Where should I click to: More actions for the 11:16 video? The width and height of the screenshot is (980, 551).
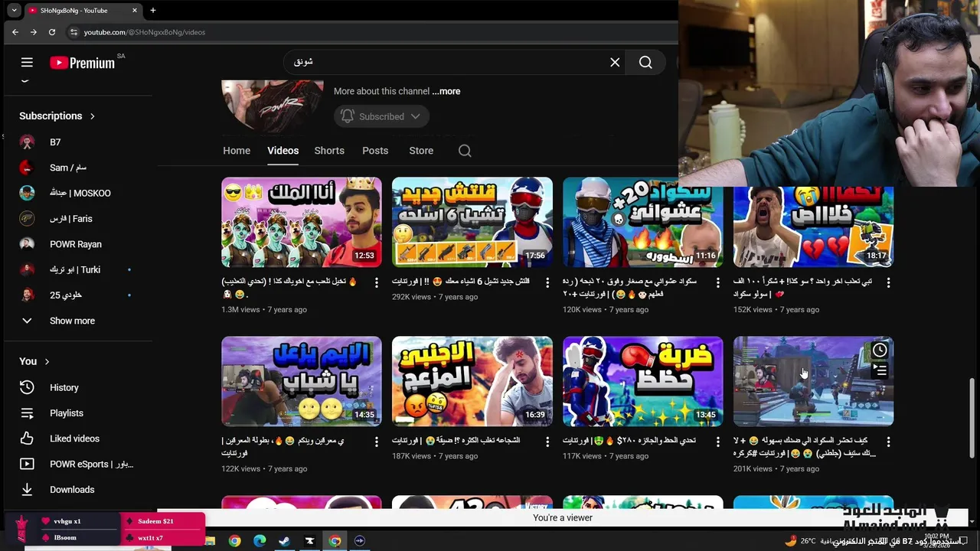tap(717, 282)
